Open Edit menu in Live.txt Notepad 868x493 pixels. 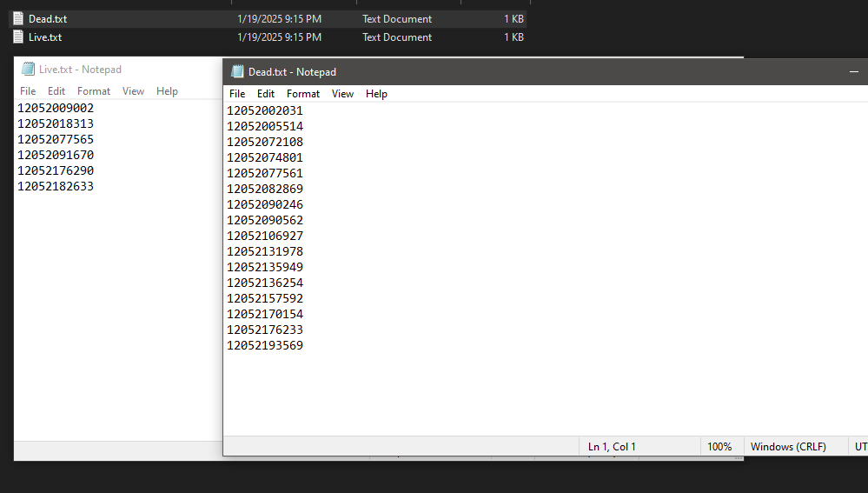(x=56, y=90)
